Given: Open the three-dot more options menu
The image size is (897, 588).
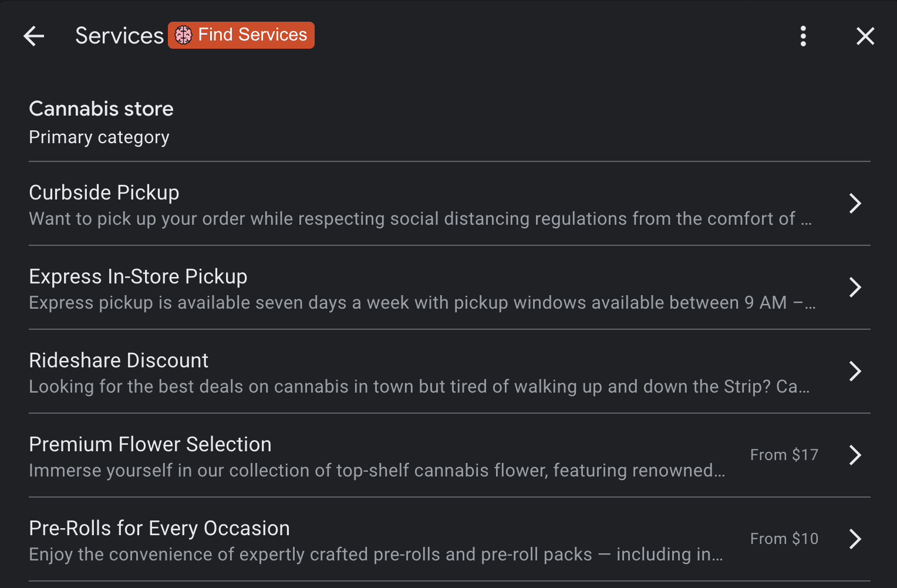Looking at the screenshot, I should pyautogui.click(x=803, y=36).
